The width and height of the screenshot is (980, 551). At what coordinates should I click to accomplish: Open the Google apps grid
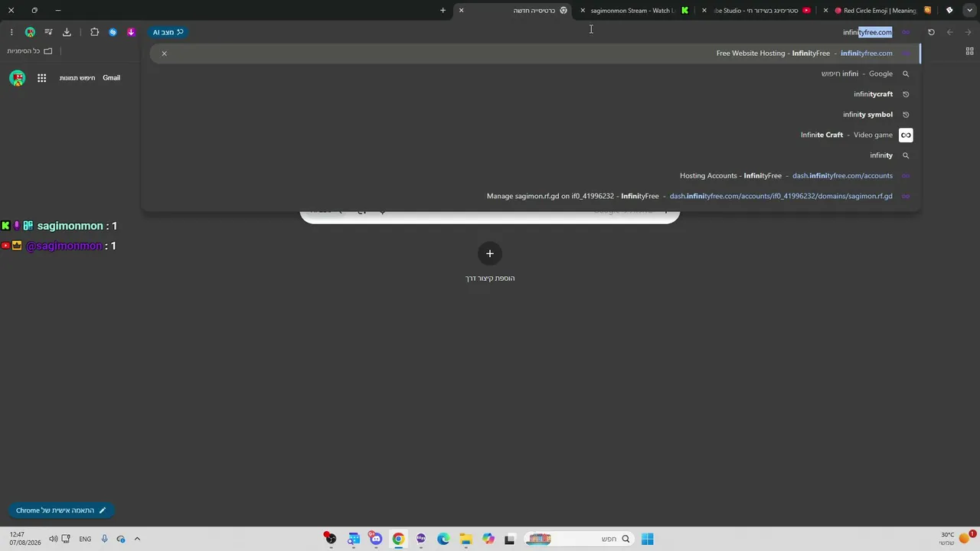pyautogui.click(x=42, y=77)
